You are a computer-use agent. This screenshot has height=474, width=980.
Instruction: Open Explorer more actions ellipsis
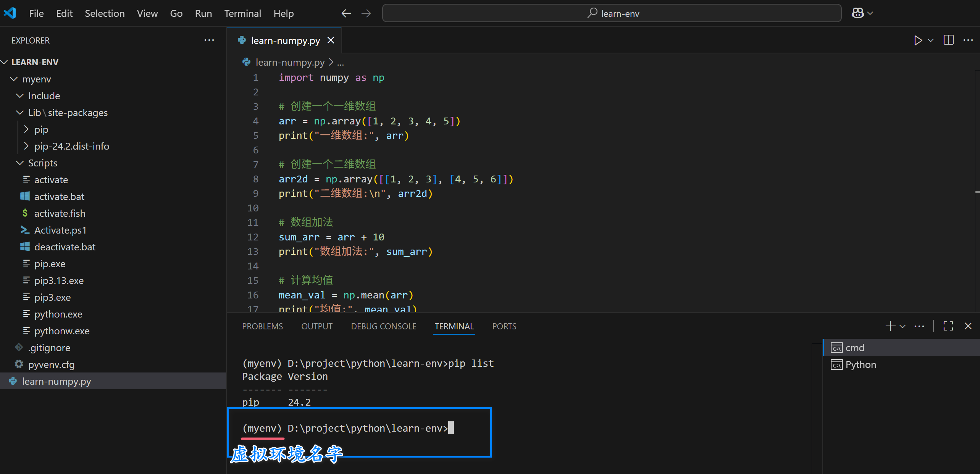[x=209, y=40]
